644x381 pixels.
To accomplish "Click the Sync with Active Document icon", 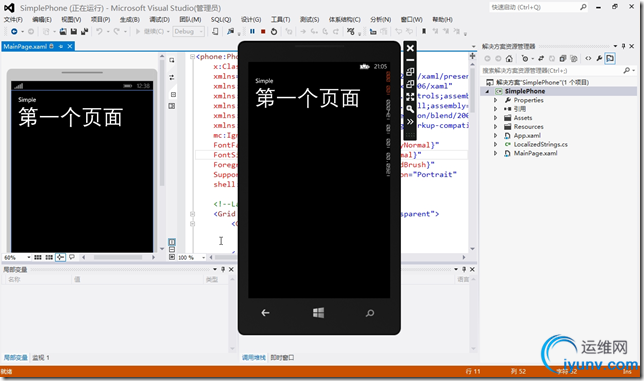I will coord(541,58).
